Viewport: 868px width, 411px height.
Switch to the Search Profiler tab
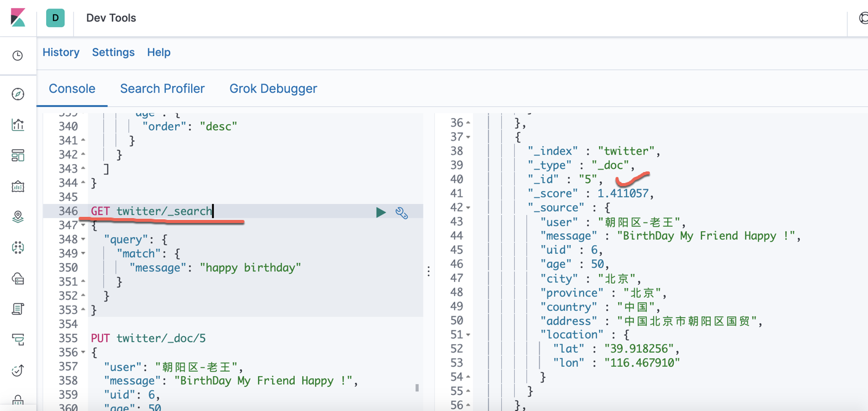click(x=162, y=88)
